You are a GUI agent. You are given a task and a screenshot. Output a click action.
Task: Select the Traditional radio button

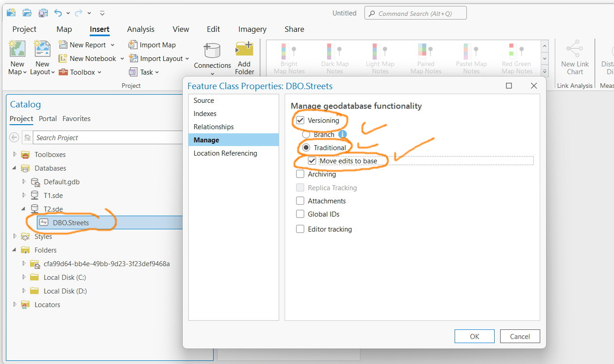306,148
